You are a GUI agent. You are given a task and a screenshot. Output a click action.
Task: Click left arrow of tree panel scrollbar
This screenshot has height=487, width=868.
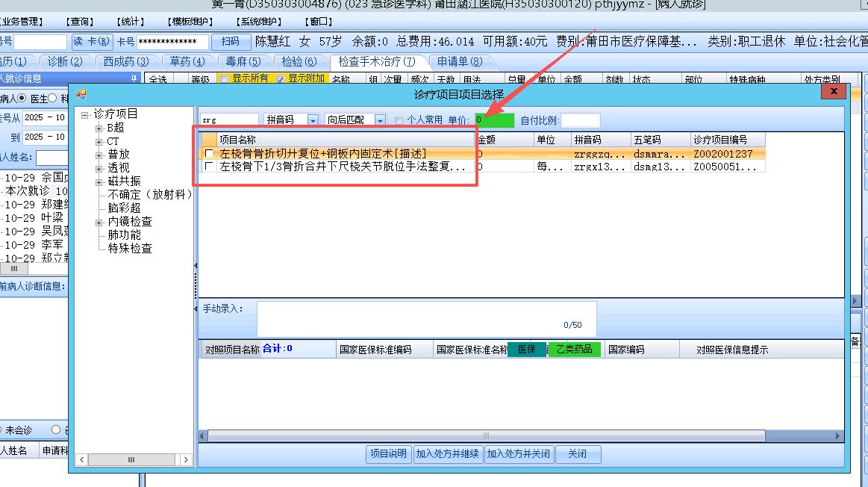(82, 459)
